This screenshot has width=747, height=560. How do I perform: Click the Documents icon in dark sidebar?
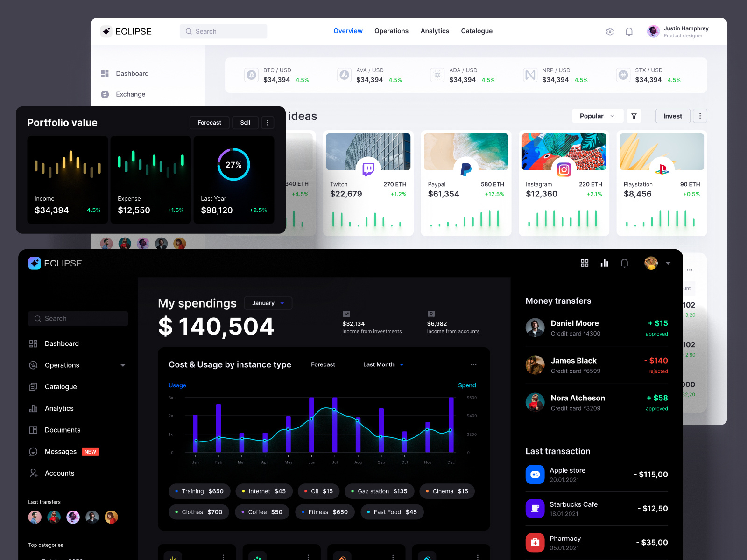[x=33, y=430]
